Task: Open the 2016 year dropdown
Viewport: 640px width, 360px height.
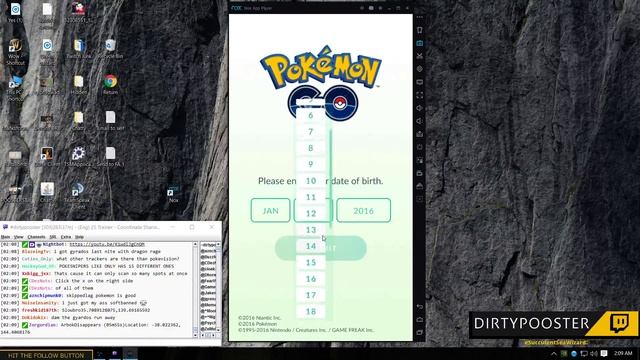Action: pos(363,211)
